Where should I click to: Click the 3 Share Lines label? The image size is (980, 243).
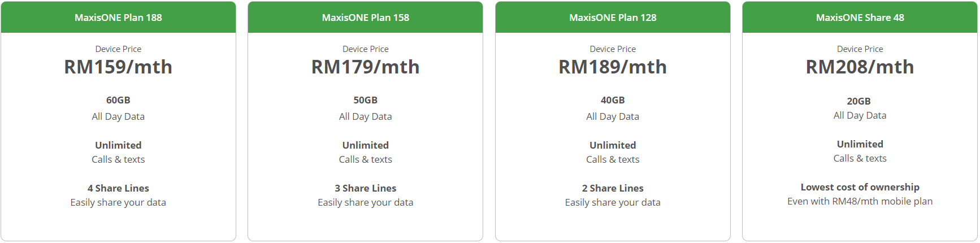pyautogui.click(x=365, y=188)
